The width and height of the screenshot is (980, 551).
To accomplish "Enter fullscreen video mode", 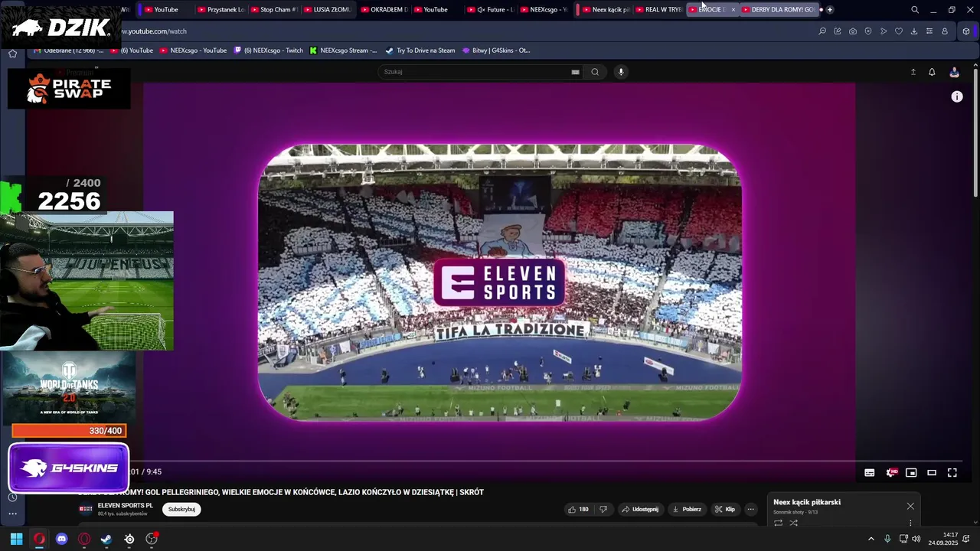I will (952, 473).
